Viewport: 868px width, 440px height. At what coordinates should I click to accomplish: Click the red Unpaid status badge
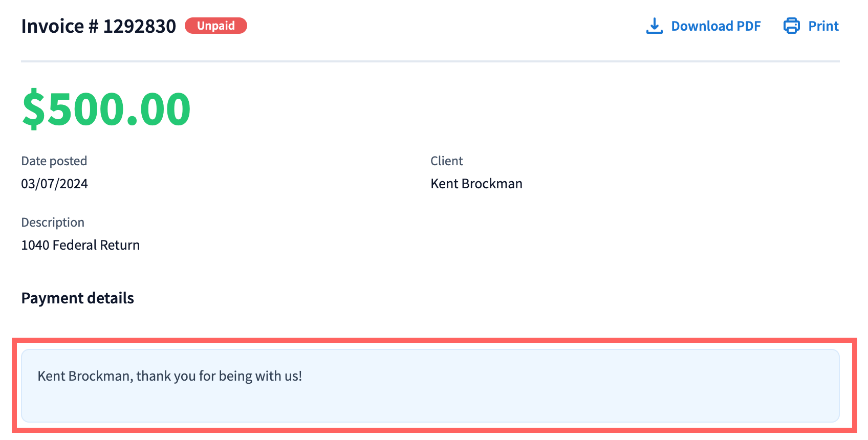click(x=215, y=26)
